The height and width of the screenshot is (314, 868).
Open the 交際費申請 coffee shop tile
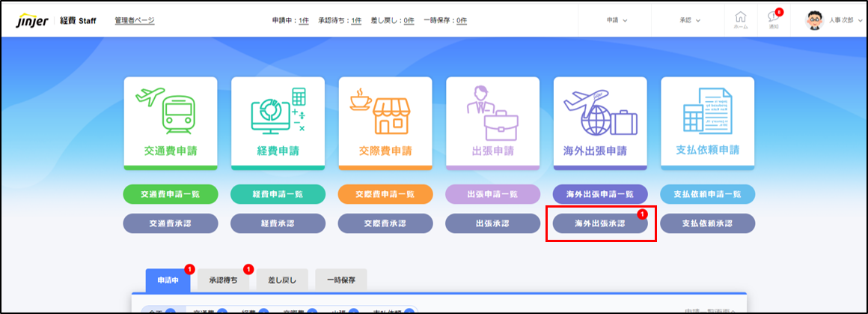(x=385, y=123)
